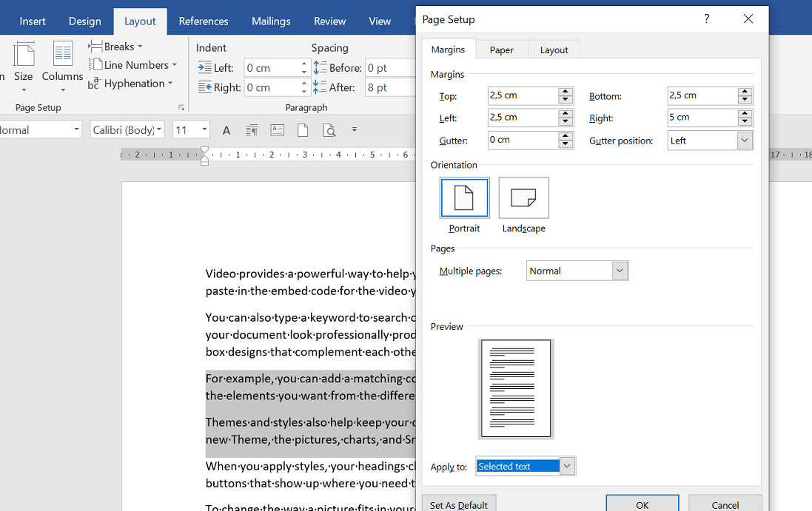Click the Page Setup help question mark
The height and width of the screenshot is (511, 812).
click(x=706, y=19)
